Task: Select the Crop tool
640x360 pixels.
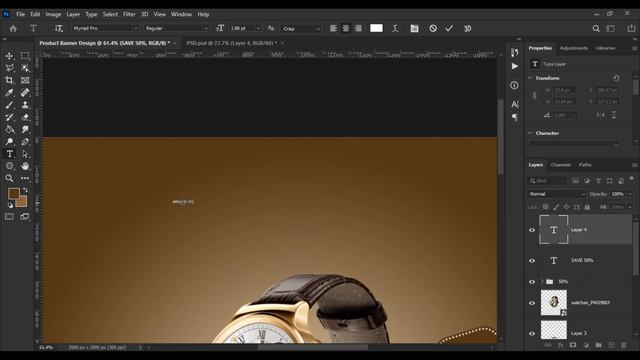Action: (x=9, y=80)
